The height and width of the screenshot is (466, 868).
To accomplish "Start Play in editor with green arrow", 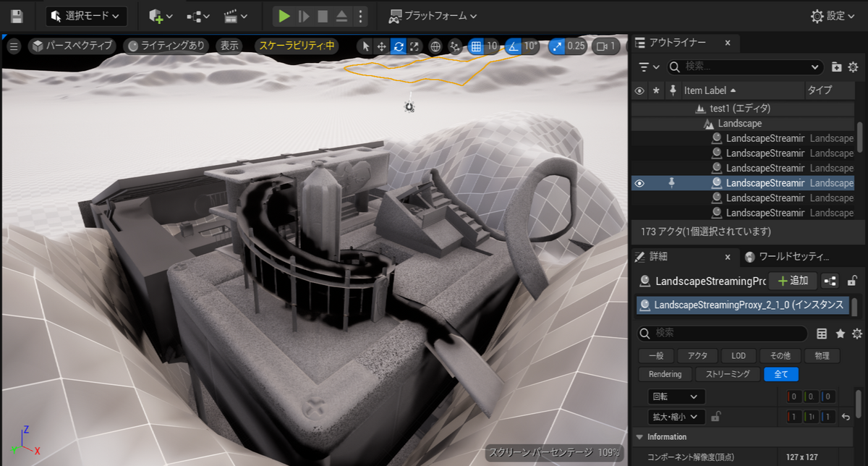I will [x=284, y=16].
